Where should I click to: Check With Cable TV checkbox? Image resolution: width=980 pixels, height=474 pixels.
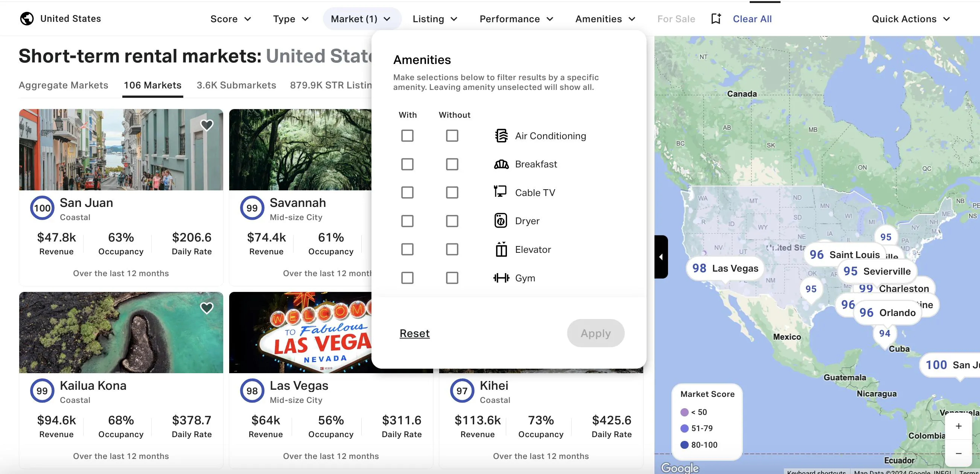click(x=407, y=193)
